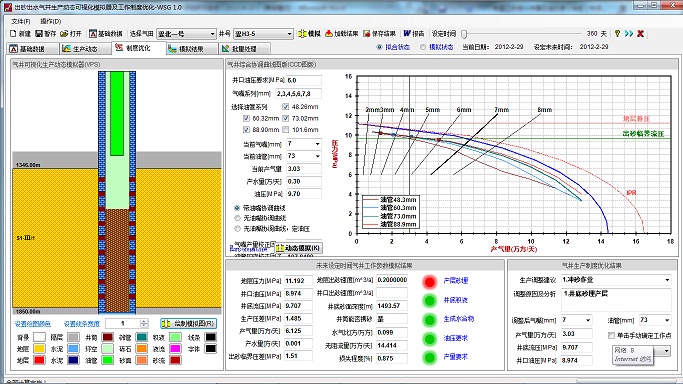Open the 文件(F) menu
The width and height of the screenshot is (683, 384).
click(x=20, y=21)
